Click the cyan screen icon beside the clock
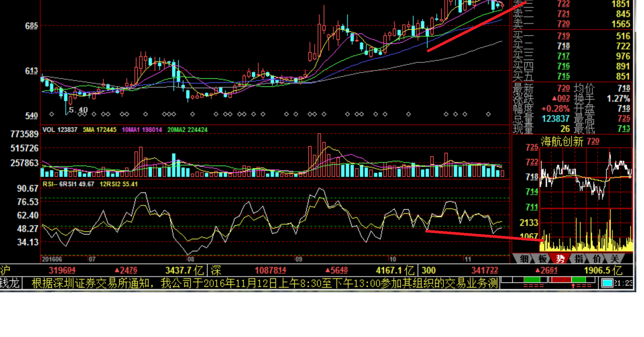644x337 pixels. pos(607,283)
